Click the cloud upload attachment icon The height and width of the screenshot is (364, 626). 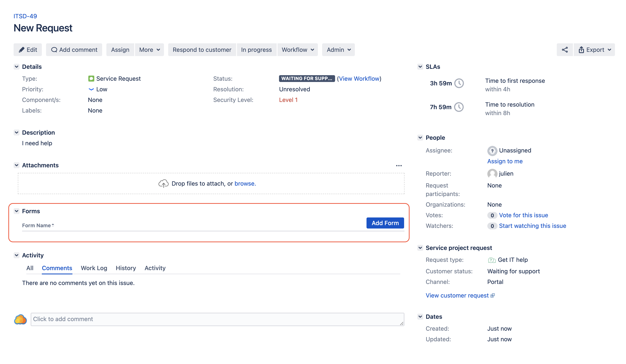[163, 184]
